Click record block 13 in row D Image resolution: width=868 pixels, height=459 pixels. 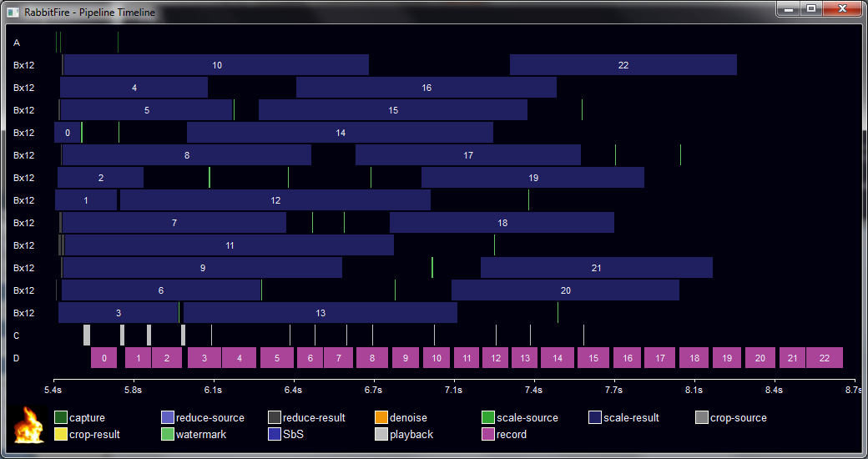[524, 358]
